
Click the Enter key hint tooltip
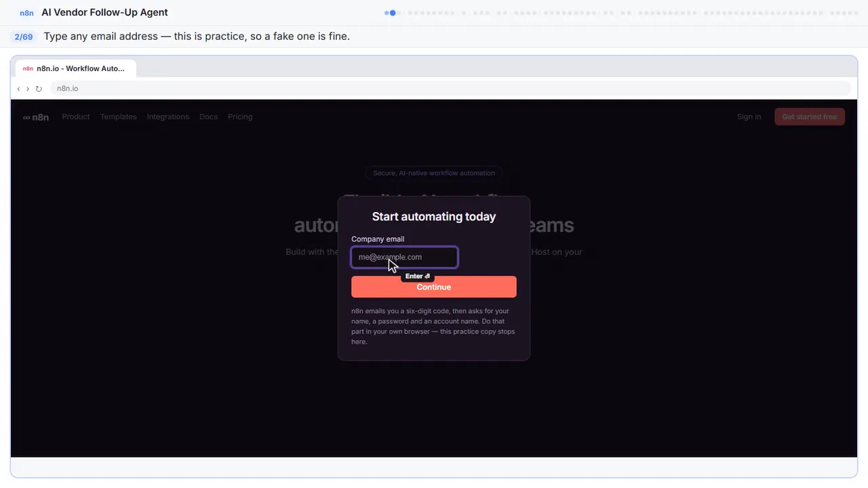tap(417, 276)
